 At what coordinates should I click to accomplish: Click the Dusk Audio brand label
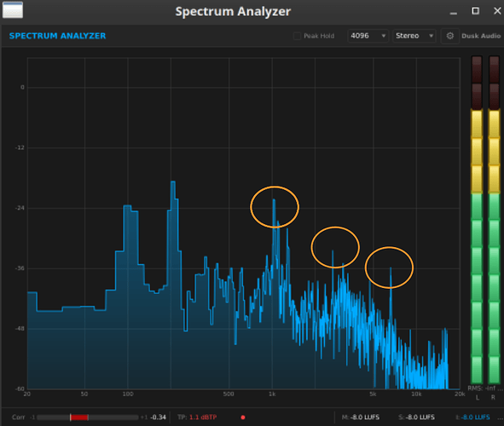pyautogui.click(x=481, y=36)
